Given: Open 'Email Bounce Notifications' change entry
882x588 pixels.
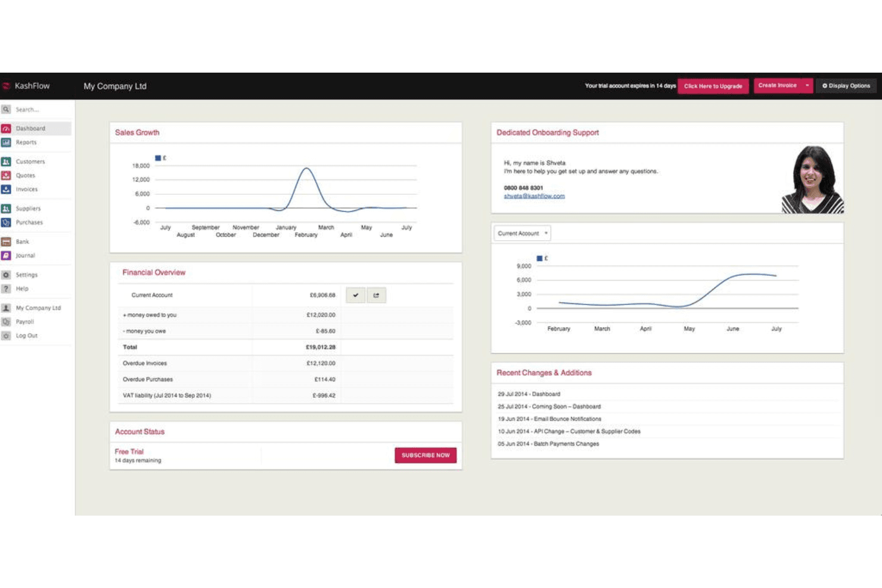Looking at the screenshot, I should tap(549, 419).
